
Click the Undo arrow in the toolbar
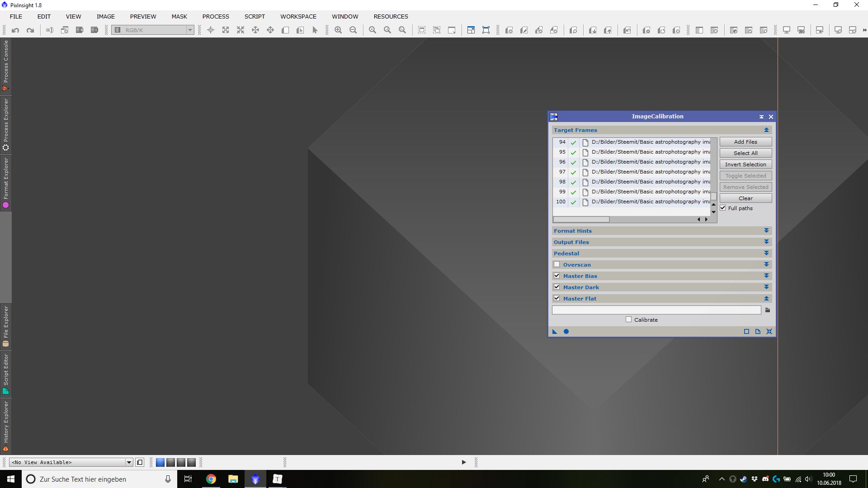(x=15, y=30)
